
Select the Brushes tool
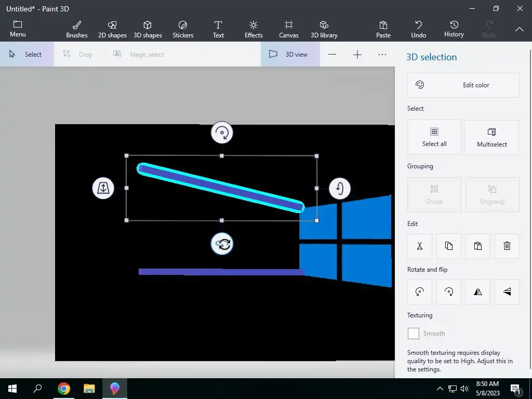coord(77,30)
